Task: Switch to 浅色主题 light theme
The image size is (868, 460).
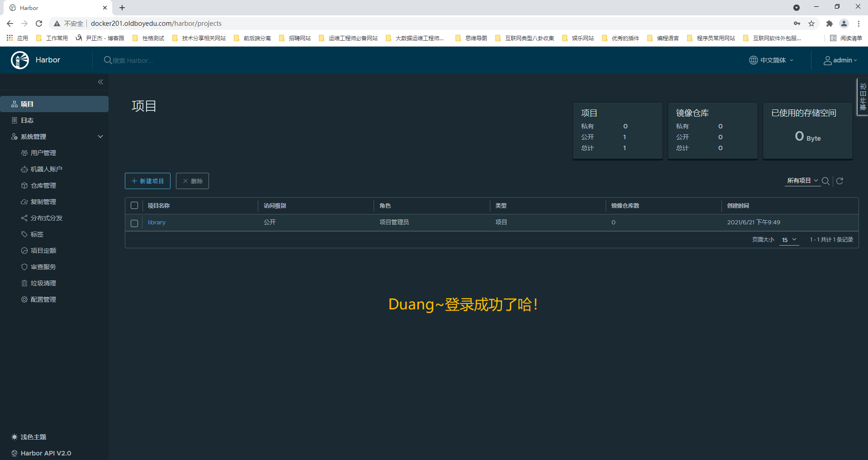Action: (x=33, y=437)
